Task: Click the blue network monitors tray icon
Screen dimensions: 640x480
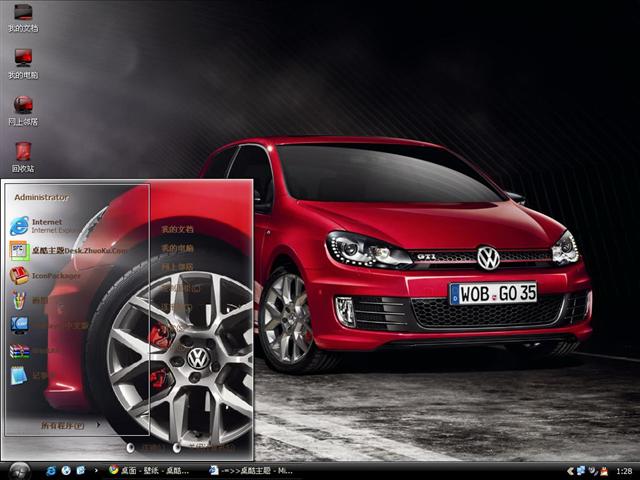Action: click(580, 471)
